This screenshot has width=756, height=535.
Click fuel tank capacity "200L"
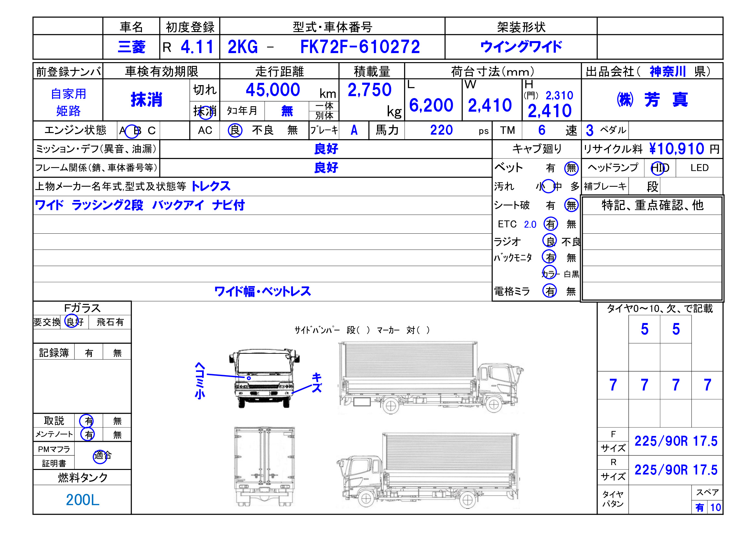coord(83,500)
